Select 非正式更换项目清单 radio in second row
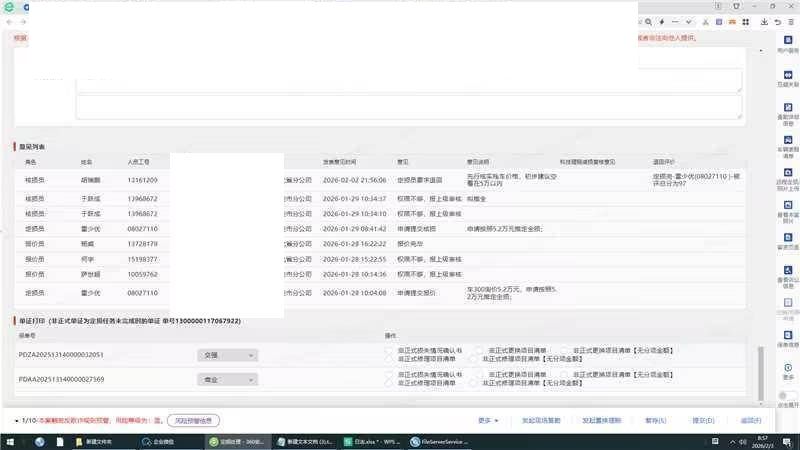The image size is (800, 450). click(476, 375)
